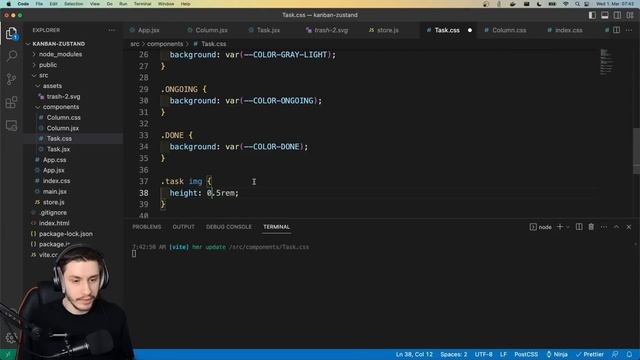Click the editor minimap preview
640x360 pixels.
(x=607, y=62)
